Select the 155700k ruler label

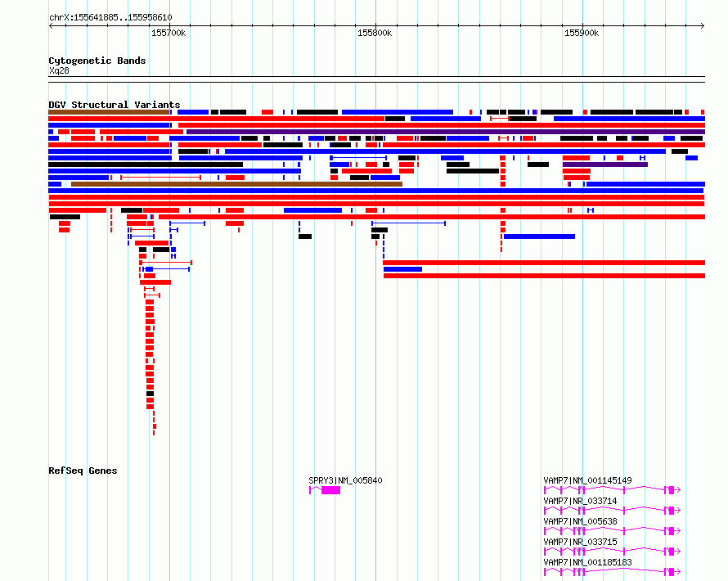tap(168, 33)
